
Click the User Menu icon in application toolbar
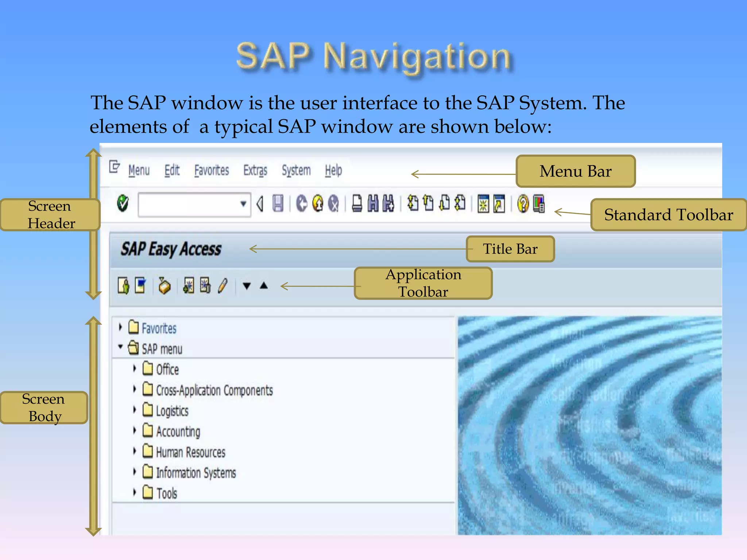click(123, 285)
